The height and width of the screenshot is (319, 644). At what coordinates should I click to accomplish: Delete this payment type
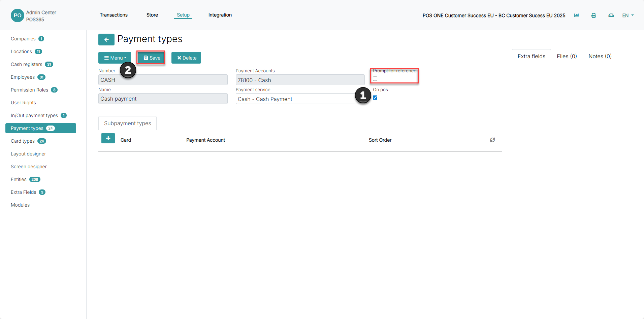pos(186,58)
